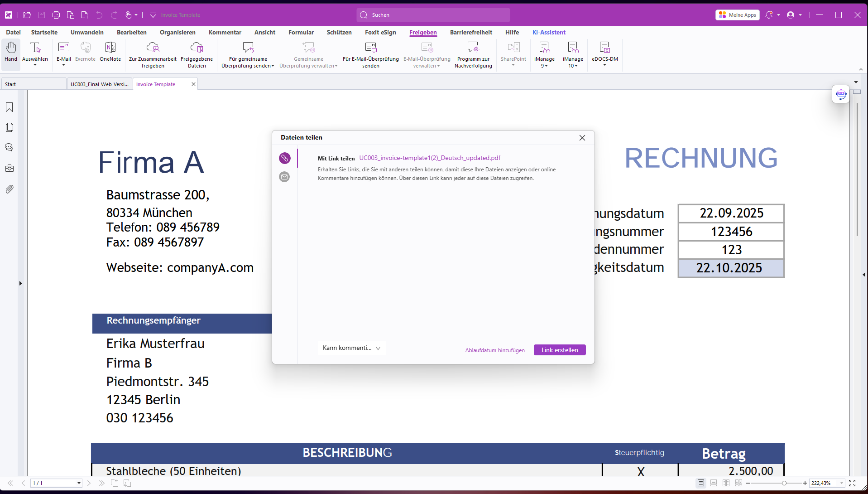Open the KI-Assistent tab

549,32
